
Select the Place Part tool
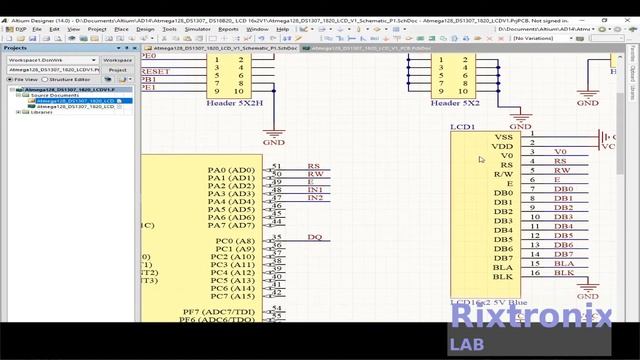click(x=409, y=38)
